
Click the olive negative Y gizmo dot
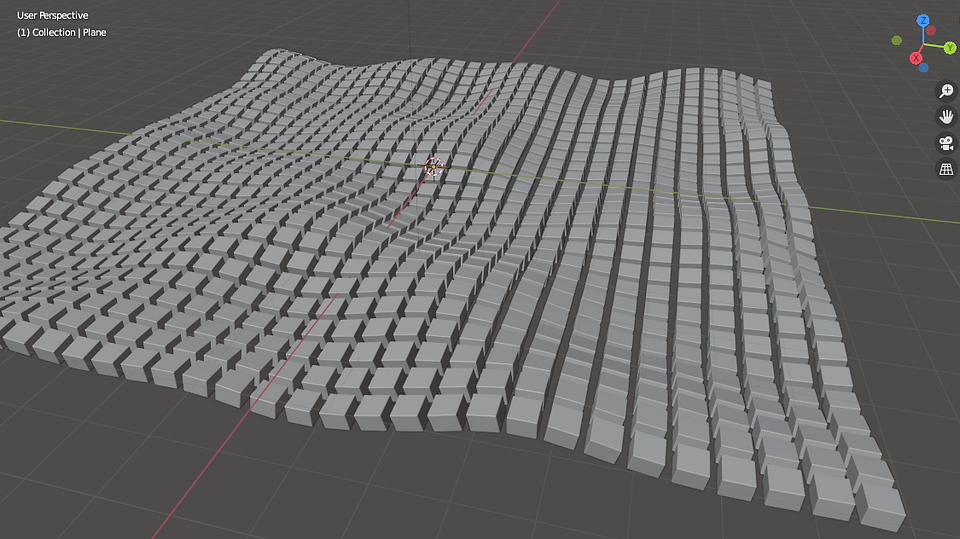897,40
